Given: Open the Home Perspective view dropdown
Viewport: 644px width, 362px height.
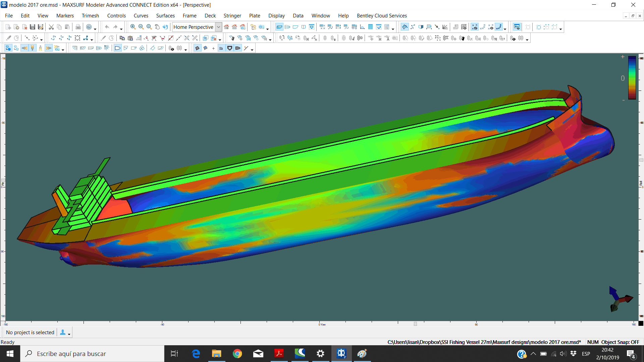Looking at the screenshot, I should 218,27.
